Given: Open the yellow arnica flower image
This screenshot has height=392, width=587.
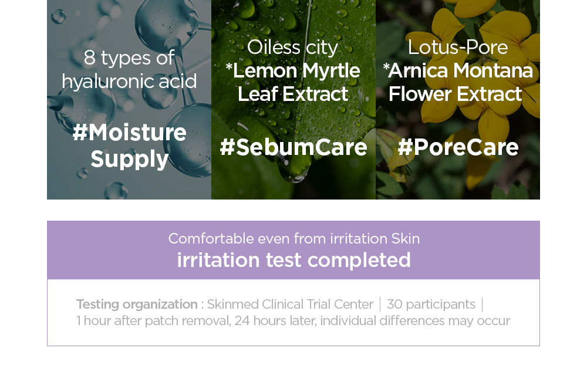Looking at the screenshot, I should pos(458,100).
